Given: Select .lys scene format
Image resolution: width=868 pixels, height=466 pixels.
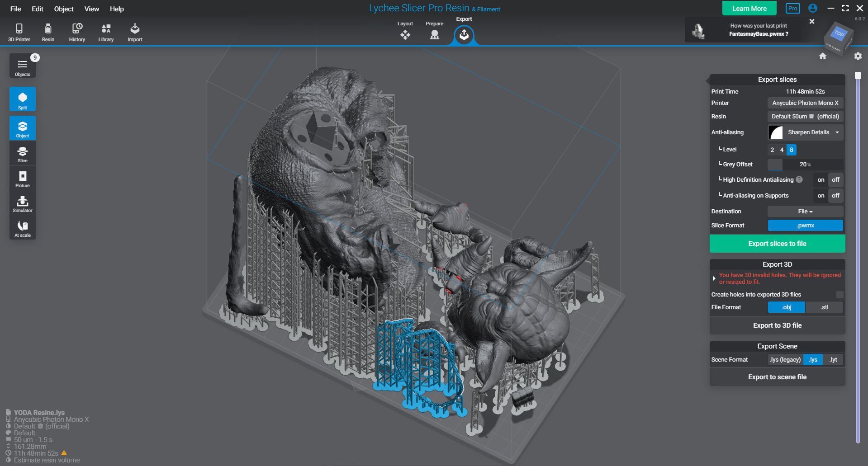Looking at the screenshot, I should (x=813, y=360).
